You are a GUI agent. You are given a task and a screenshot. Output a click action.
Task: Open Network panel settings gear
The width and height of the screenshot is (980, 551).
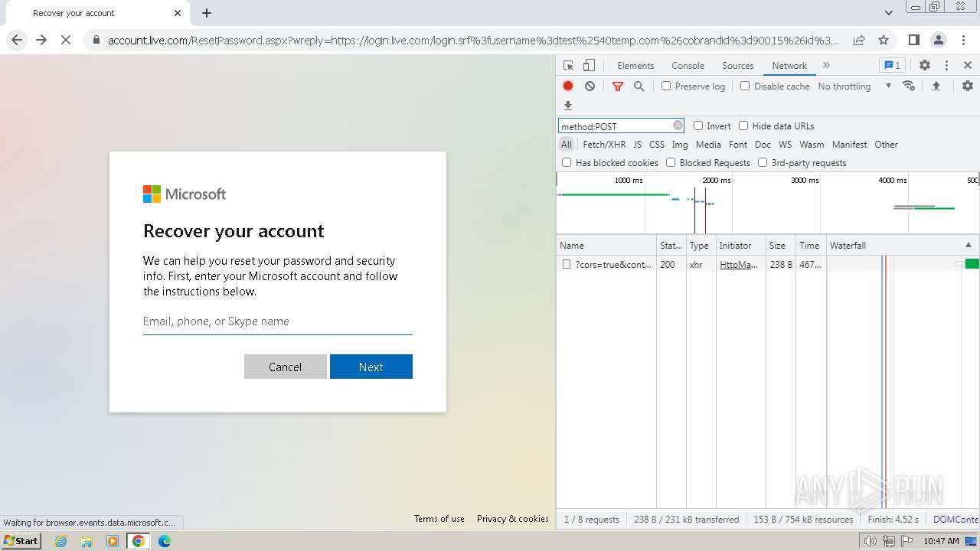point(968,86)
